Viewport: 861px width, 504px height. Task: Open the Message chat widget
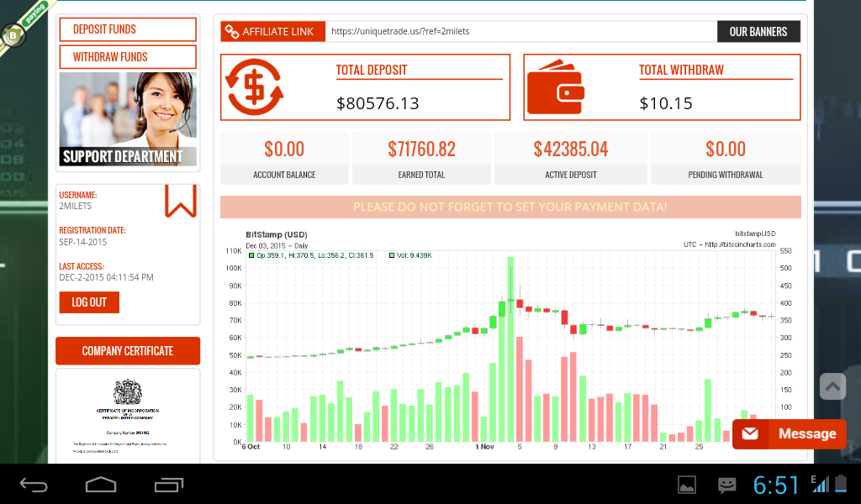click(790, 434)
